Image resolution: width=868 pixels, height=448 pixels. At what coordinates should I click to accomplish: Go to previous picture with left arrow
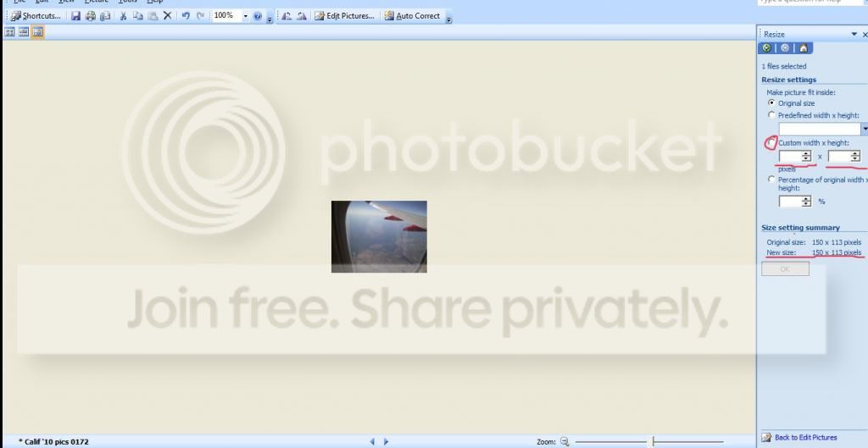coord(372,441)
